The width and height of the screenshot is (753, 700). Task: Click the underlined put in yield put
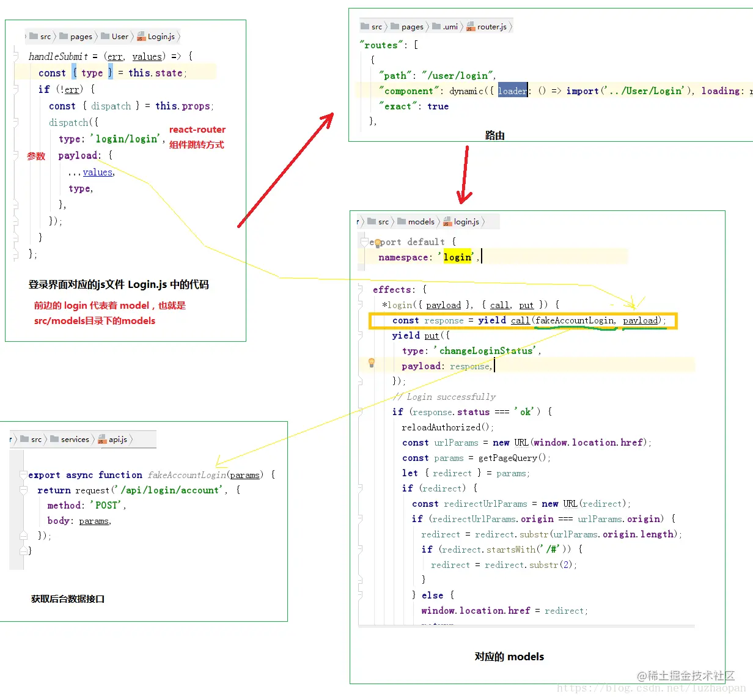(x=432, y=336)
